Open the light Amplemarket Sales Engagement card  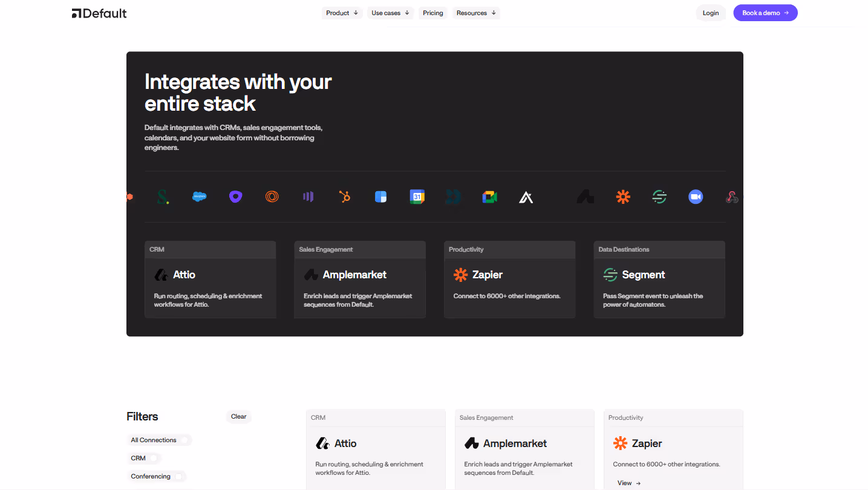click(x=524, y=449)
